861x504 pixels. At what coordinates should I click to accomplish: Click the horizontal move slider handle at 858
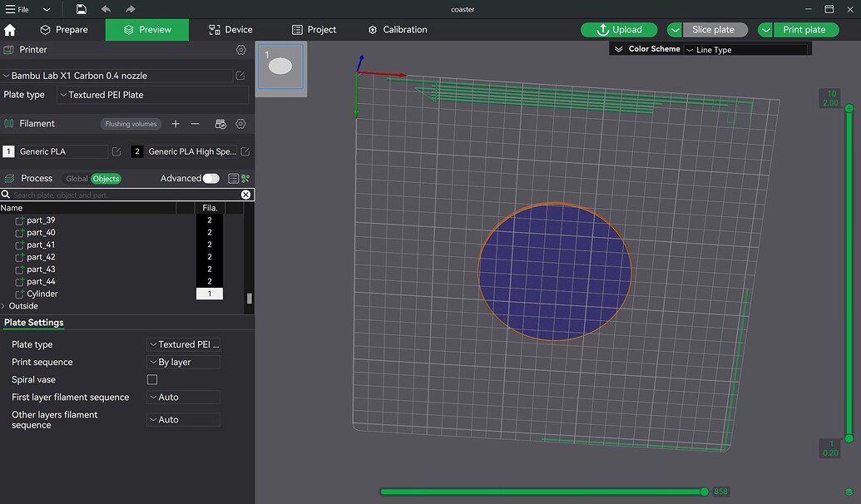(704, 492)
